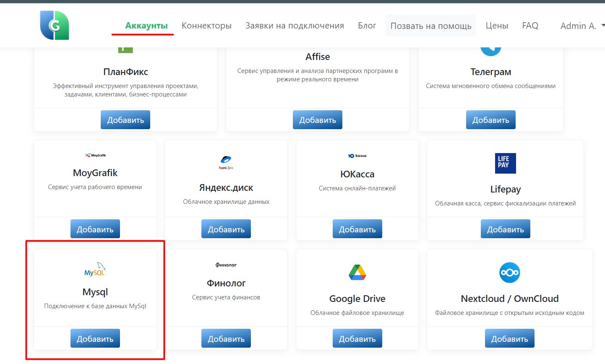605x364 pixels.
Task: Add a Nextcloud / OwnCloud account
Action: tap(510, 338)
